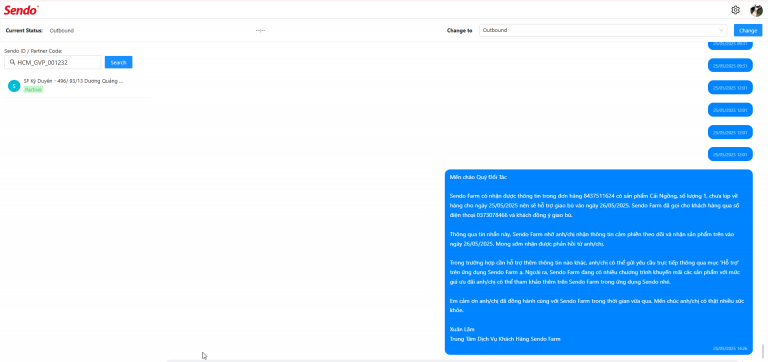
Task: Open the Change to status dropdown
Action: pos(603,30)
